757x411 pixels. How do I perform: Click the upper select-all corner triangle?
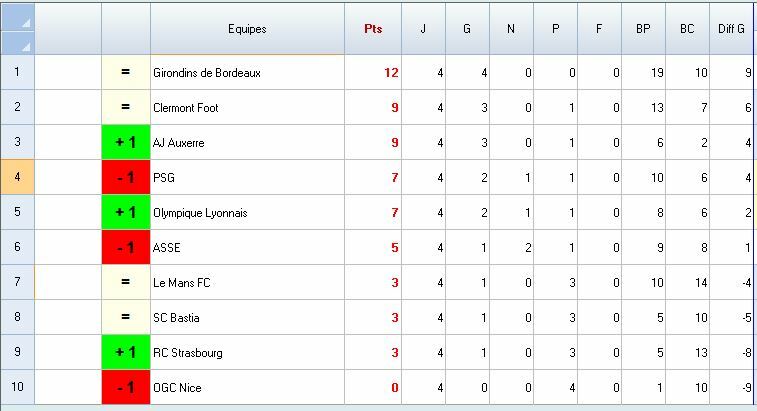17,17
